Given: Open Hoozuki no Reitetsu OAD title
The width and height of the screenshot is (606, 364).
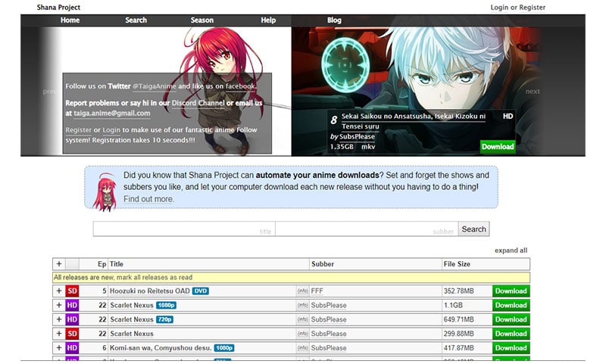Looking at the screenshot, I should pyautogui.click(x=149, y=291).
